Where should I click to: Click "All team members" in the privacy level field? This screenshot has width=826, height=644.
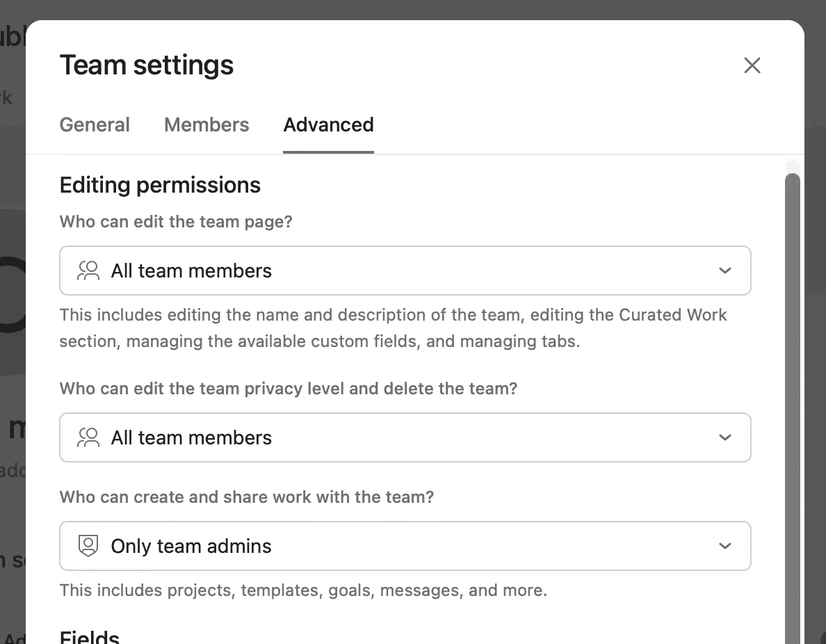point(191,437)
